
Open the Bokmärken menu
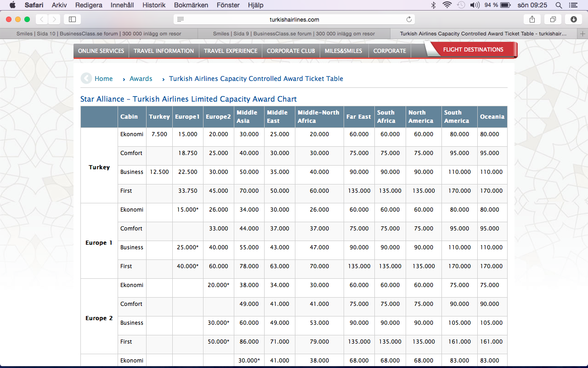(191, 5)
